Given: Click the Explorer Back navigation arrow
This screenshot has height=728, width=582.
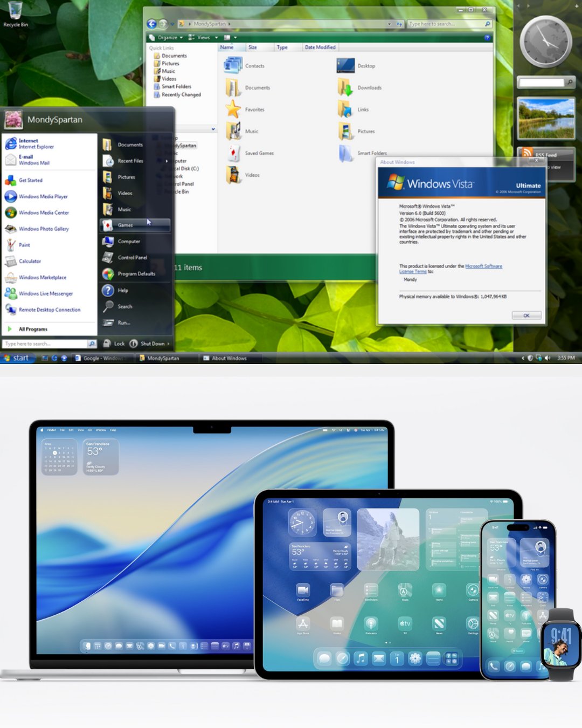Looking at the screenshot, I should [152, 24].
